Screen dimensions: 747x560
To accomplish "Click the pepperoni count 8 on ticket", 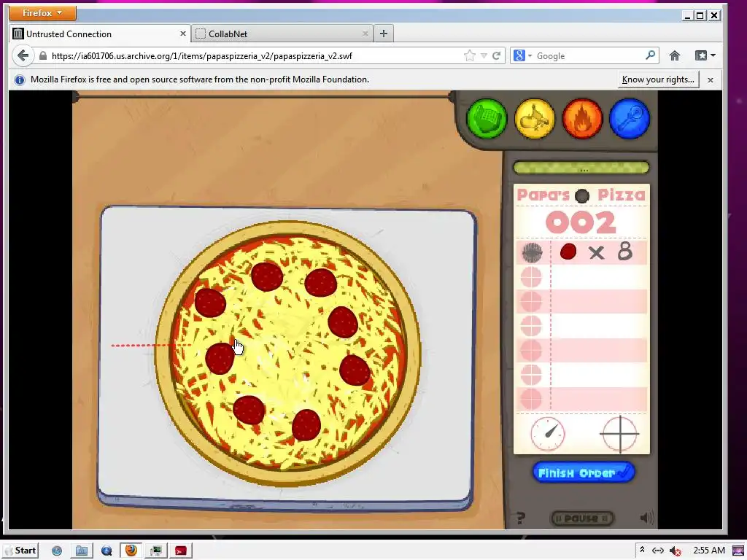I will pos(625,252).
